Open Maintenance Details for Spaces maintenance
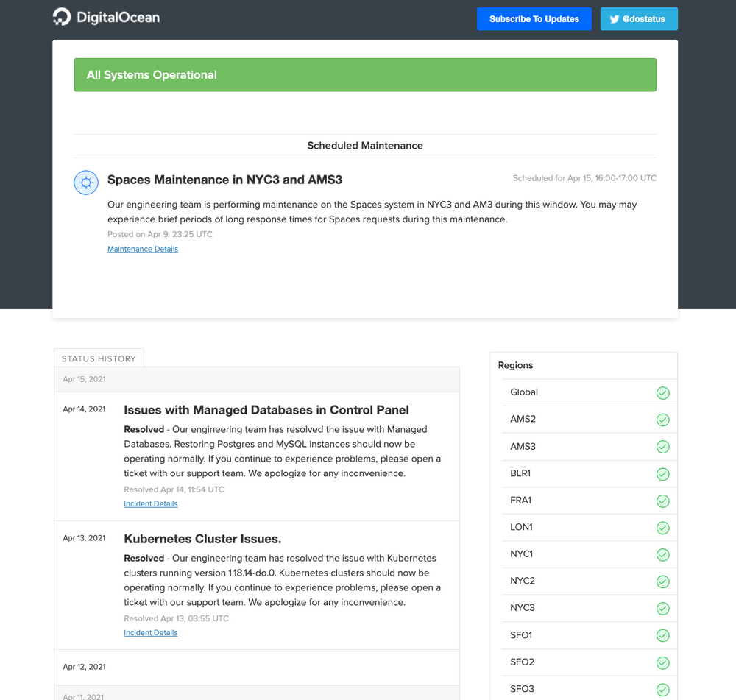 [x=142, y=249]
